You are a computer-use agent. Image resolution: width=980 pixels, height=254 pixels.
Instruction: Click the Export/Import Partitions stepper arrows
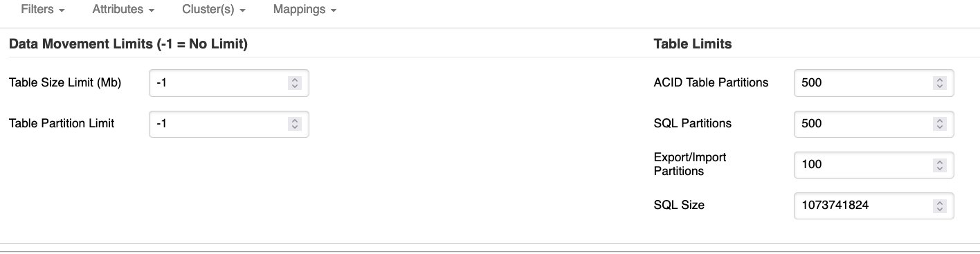pos(940,165)
